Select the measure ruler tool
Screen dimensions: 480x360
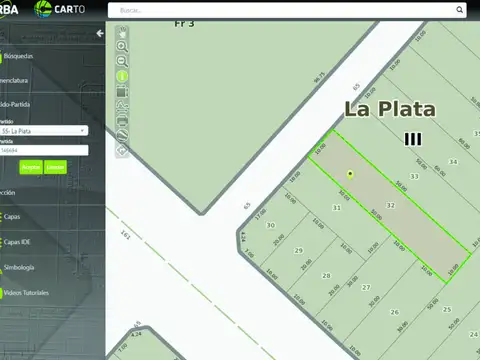122,135
